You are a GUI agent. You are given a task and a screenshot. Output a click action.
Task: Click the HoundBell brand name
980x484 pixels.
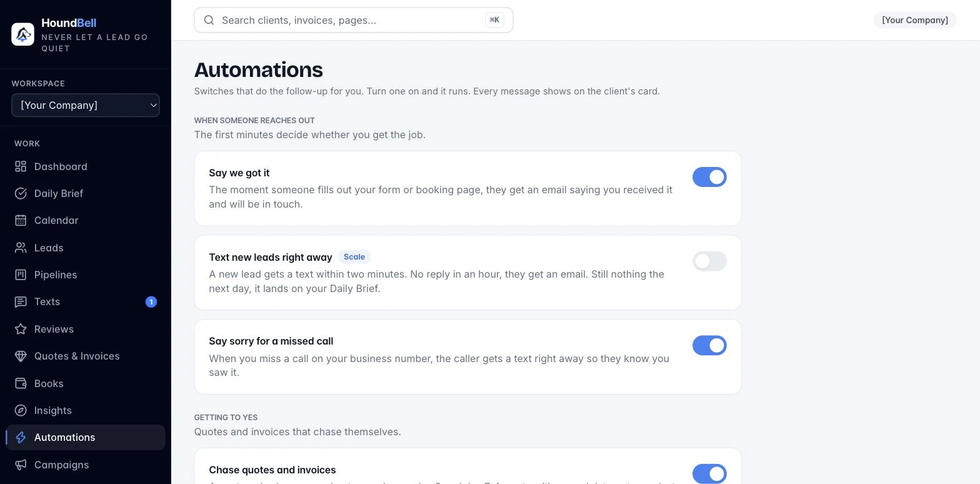point(69,23)
